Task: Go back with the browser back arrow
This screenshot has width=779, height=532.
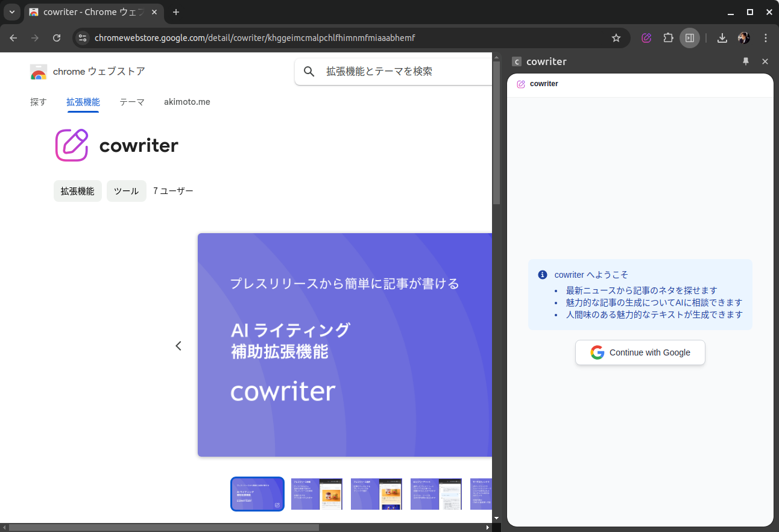Action: [x=13, y=38]
